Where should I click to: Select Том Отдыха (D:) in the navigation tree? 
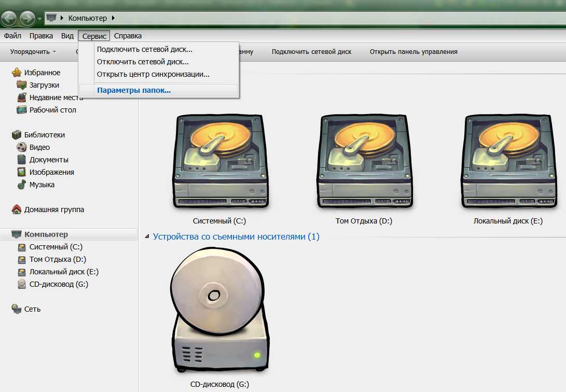point(58,259)
